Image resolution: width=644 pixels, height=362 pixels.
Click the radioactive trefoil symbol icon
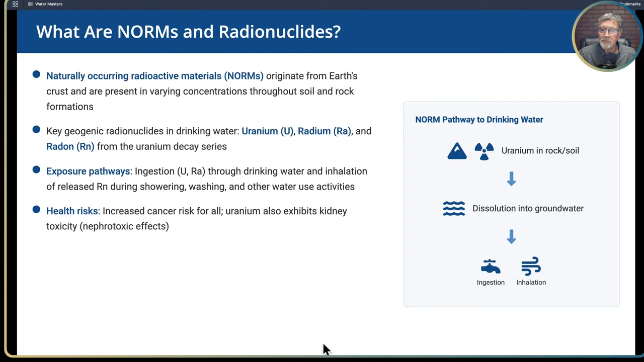pyautogui.click(x=484, y=150)
